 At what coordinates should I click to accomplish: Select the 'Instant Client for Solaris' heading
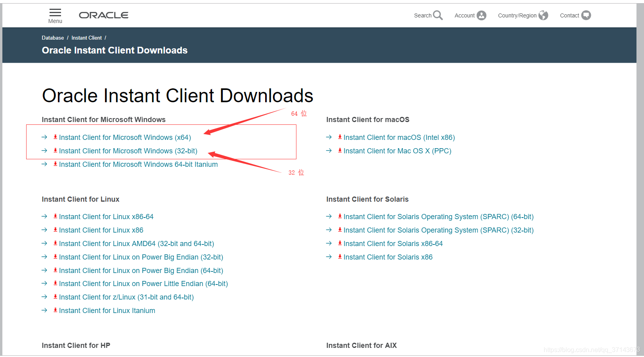click(x=367, y=199)
